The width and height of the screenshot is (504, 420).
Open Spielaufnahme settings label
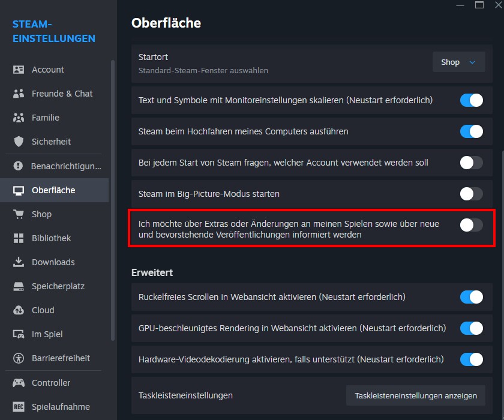(61, 407)
